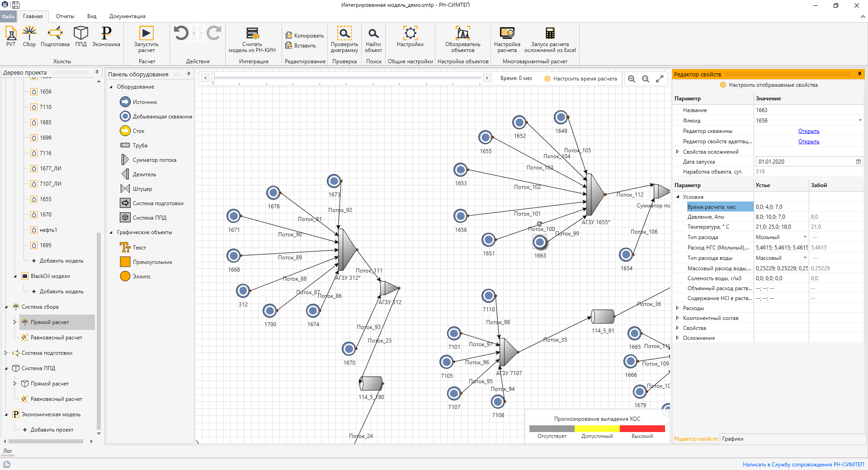Zoom out on the diagram canvas
Viewport: 868px width, 470px height.
coord(646,79)
